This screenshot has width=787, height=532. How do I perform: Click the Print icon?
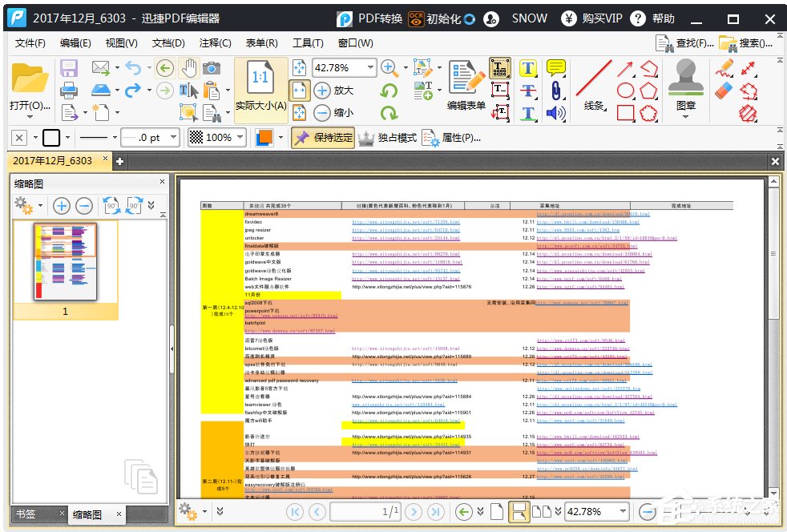point(69,90)
